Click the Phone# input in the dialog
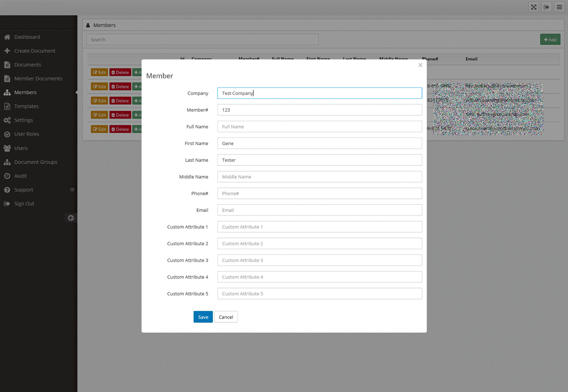 pos(319,193)
